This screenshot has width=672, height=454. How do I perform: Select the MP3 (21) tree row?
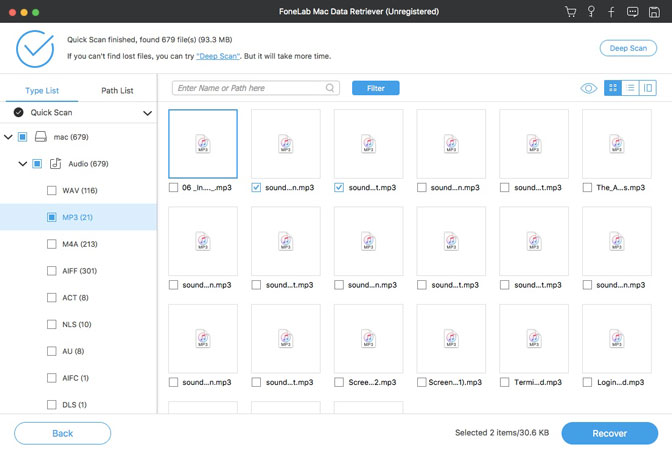pyautogui.click(x=78, y=217)
